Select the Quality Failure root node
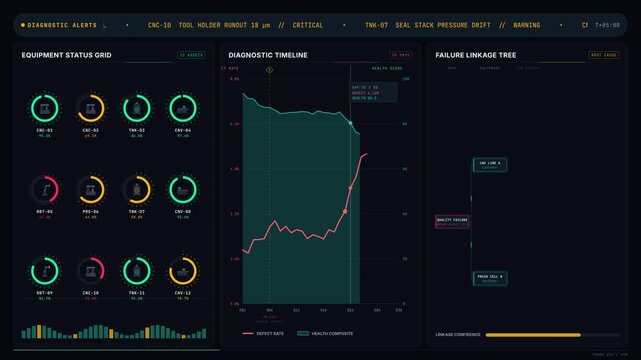Viewport: 641px width, 360px height. 452,221
